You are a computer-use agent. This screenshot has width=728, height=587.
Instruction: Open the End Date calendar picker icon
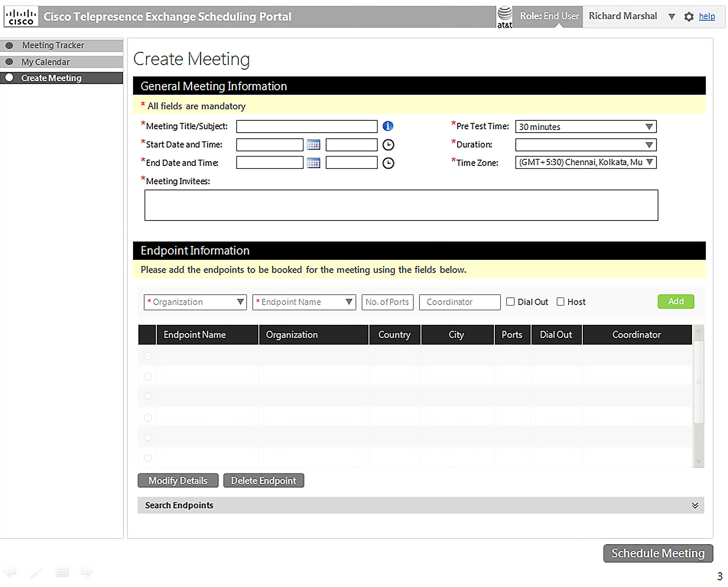click(313, 163)
